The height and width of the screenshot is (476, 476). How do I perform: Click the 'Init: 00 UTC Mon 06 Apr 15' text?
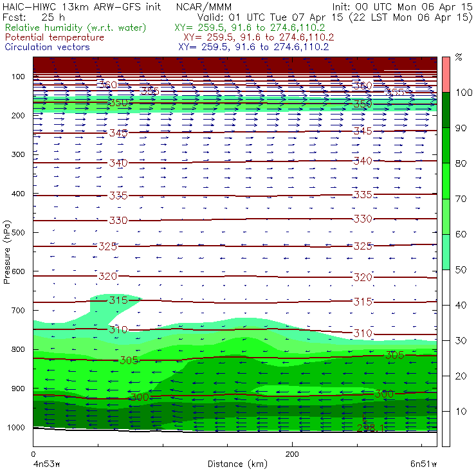[402, 6]
